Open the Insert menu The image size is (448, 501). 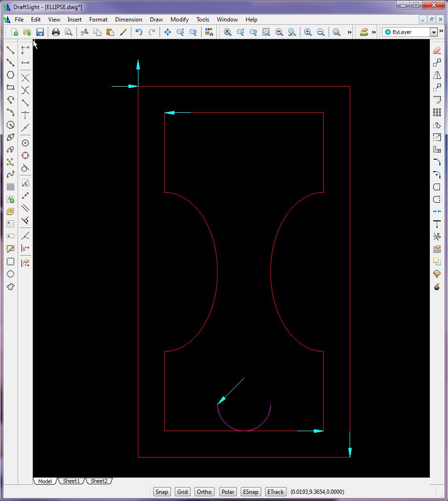pos(75,20)
